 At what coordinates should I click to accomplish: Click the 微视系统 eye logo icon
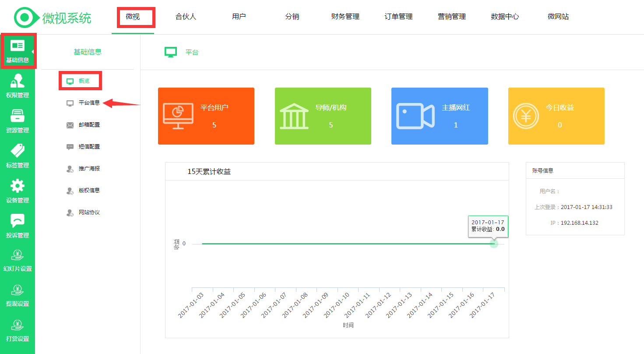click(x=26, y=18)
